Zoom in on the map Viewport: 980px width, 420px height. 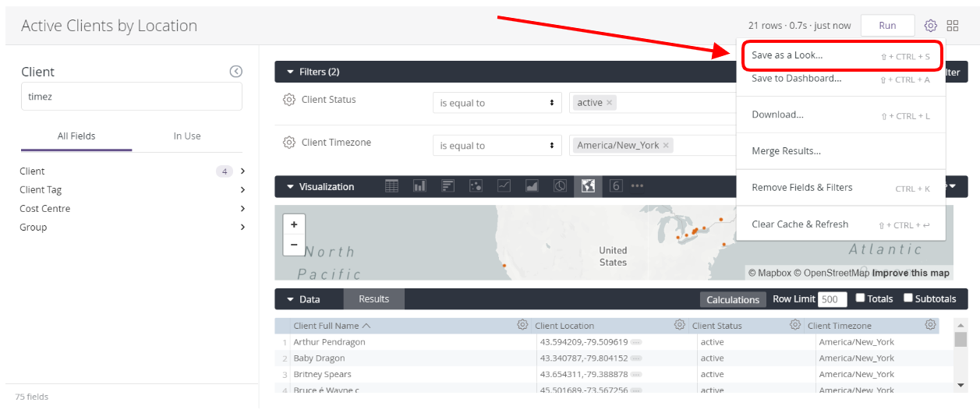click(294, 224)
